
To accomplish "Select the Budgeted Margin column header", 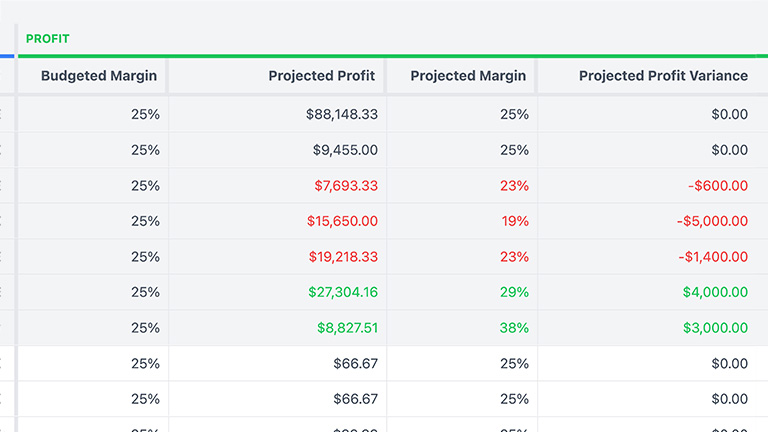I will 100,76.
